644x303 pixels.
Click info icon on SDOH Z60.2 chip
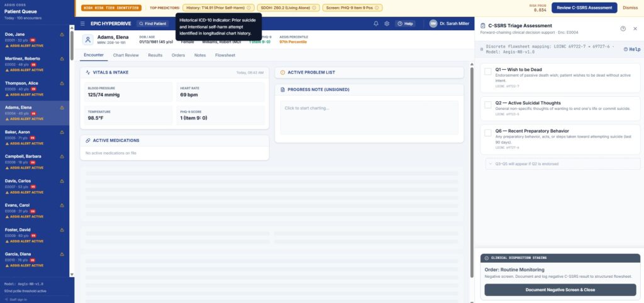314,8
